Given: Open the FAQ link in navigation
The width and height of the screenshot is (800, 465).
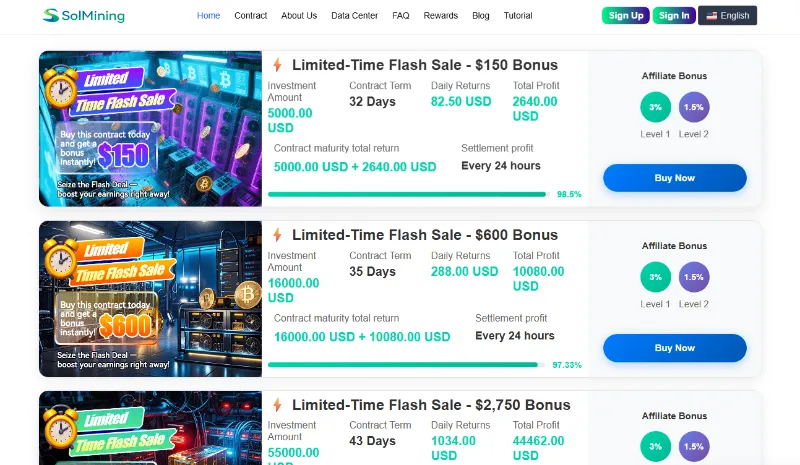Looking at the screenshot, I should pos(401,16).
